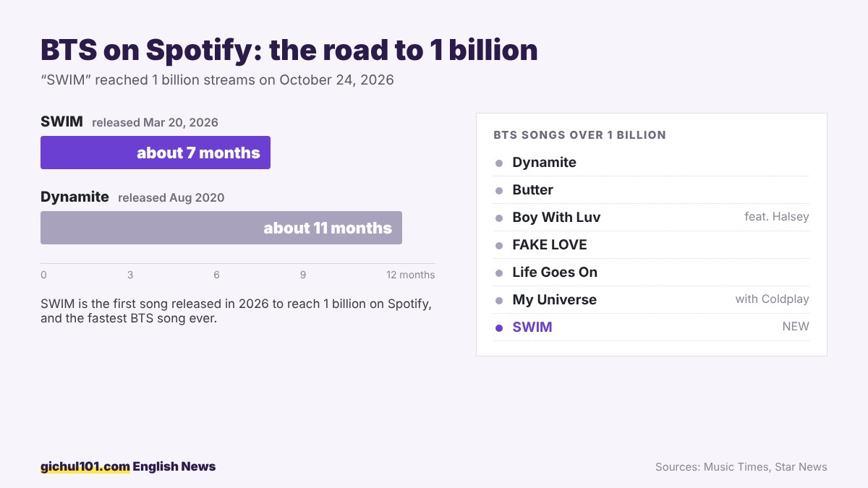Click 'released Mar 20, 2026' text

click(155, 122)
